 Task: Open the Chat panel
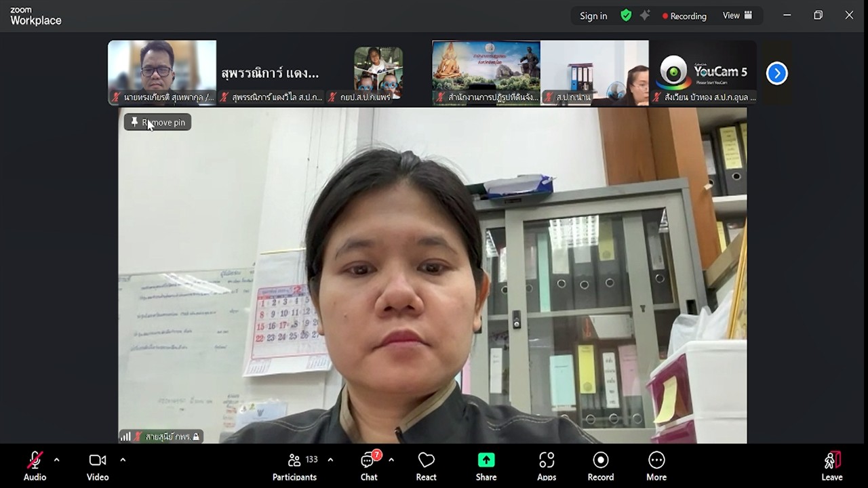tap(368, 461)
